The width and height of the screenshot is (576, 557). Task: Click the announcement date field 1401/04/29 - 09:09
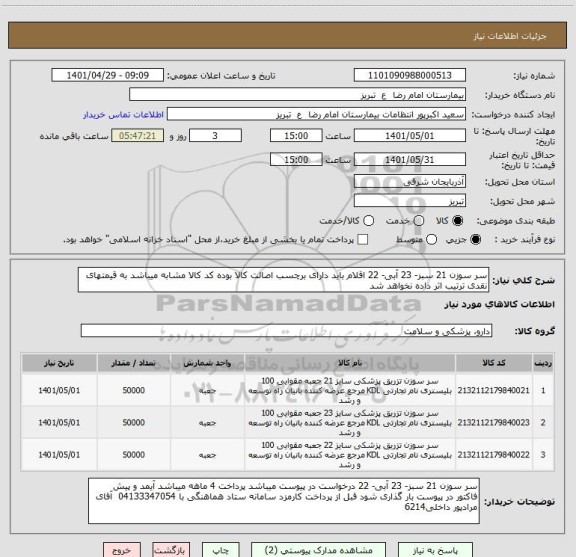pos(108,75)
